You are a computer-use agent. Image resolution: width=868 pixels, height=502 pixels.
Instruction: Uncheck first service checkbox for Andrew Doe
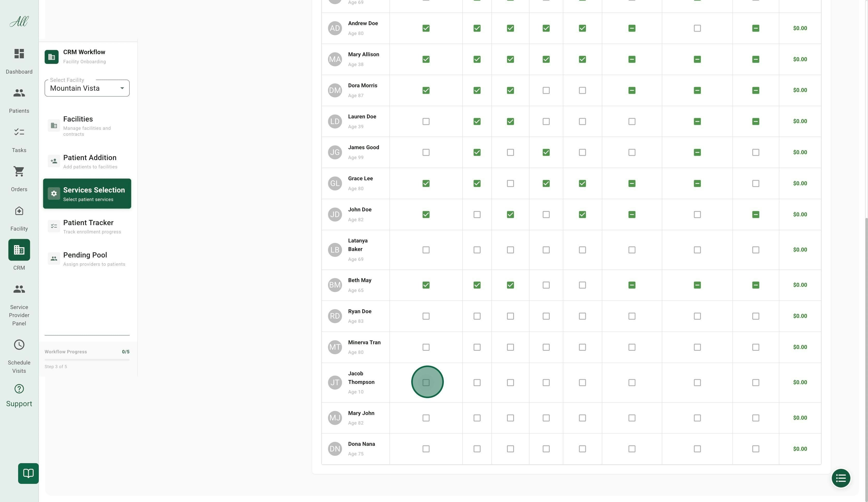(426, 28)
